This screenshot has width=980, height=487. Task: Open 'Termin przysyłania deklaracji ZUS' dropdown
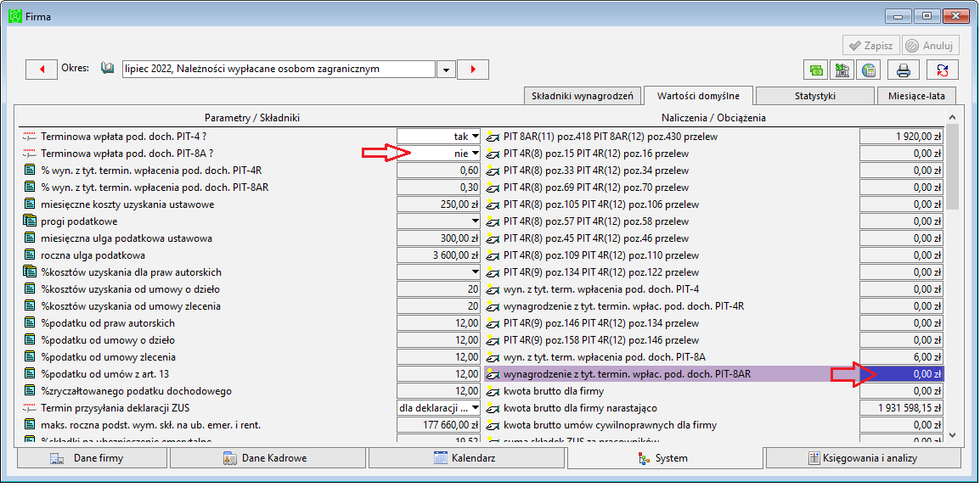(x=475, y=408)
